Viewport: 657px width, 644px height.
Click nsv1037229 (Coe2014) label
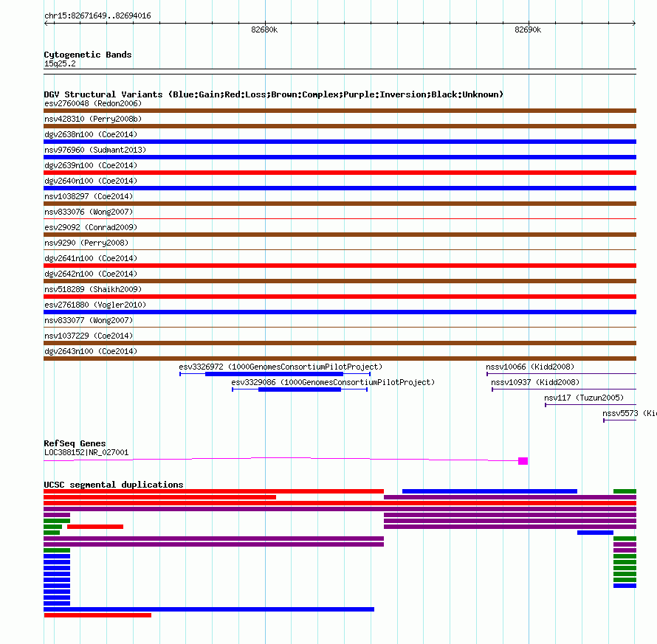click(x=89, y=336)
